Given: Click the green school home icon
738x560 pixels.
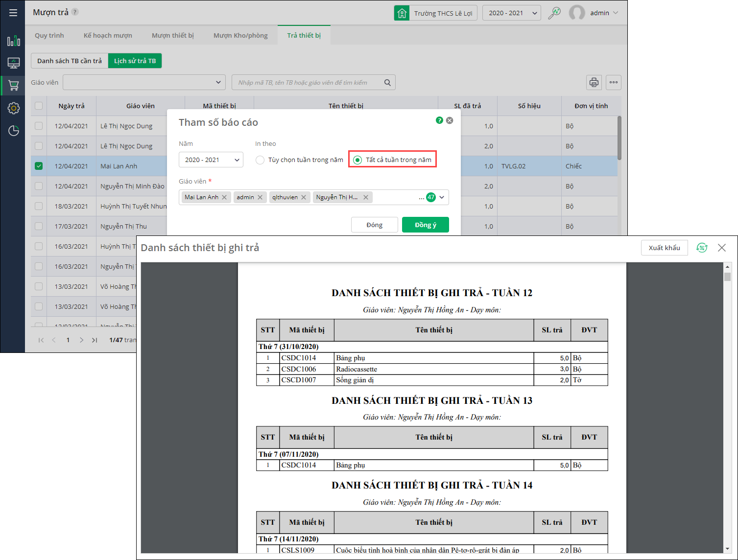Looking at the screenshot, I should click(402, 13).
